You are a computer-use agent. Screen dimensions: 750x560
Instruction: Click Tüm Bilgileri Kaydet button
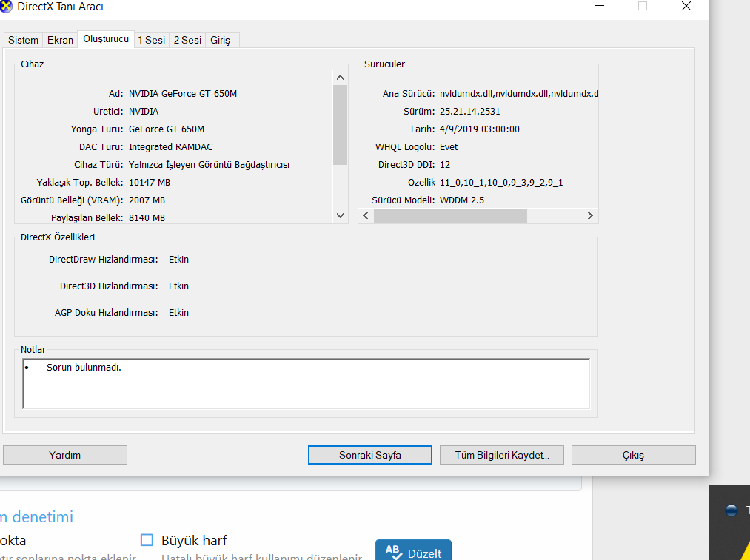point(502,455)
